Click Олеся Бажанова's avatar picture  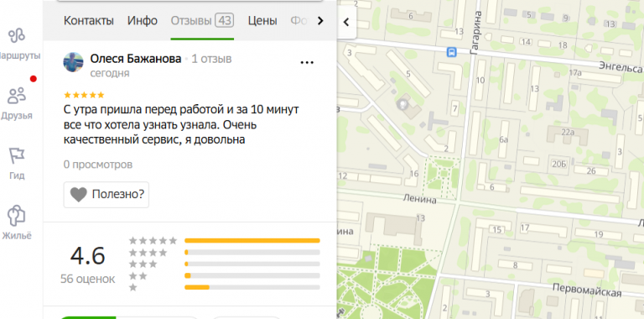74,62
